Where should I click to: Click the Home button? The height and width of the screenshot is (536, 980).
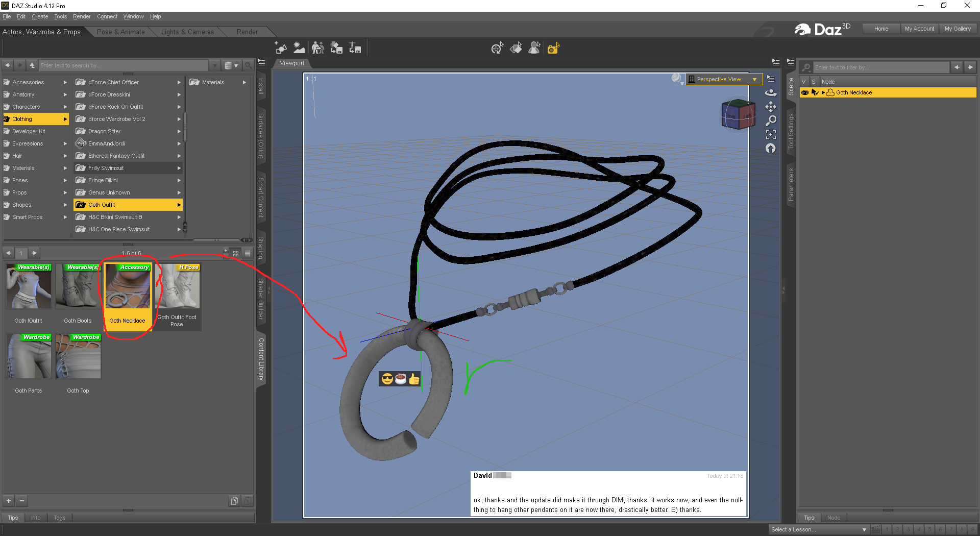tap(881, 29)
